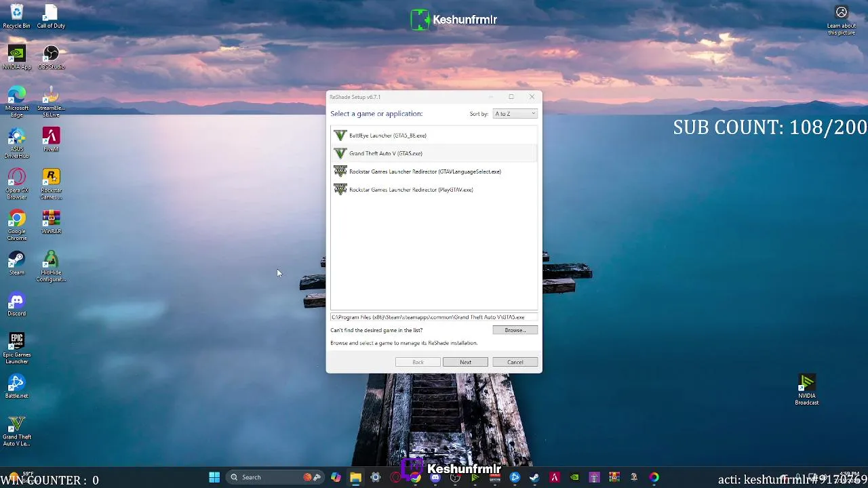Select Rockstar Games Launcher Redirector (GTAVLanguageSelect.exe)
Screen dimensions: 868x488
(434, 171)
